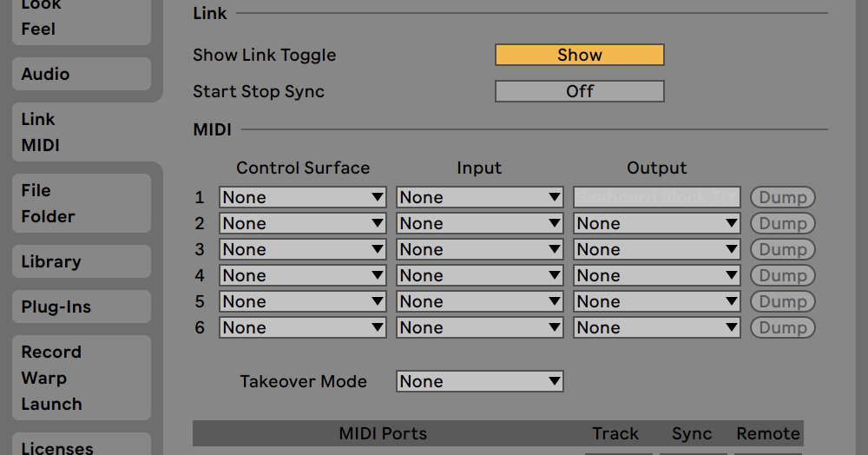The image size is (868, 455).
Task: Open the Link MIDI preferences tab
Action: coord(81,132)
